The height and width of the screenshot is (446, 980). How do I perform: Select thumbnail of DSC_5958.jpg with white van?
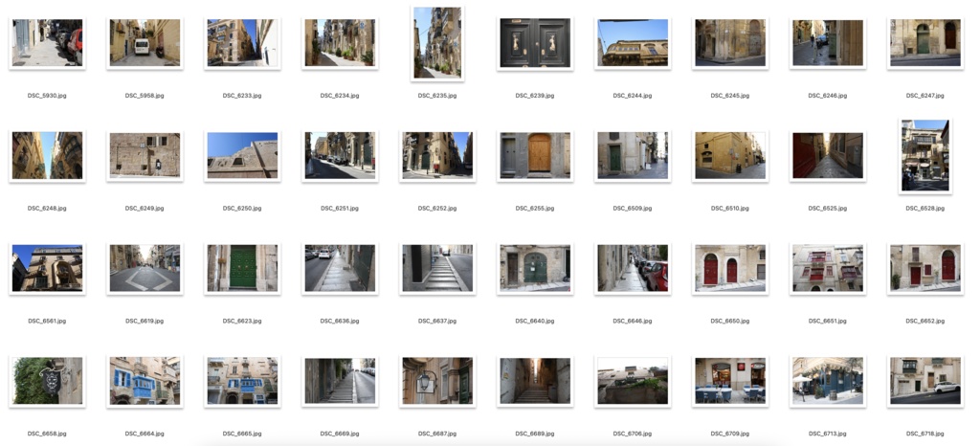pyautogui.click(x=145, y=42)
